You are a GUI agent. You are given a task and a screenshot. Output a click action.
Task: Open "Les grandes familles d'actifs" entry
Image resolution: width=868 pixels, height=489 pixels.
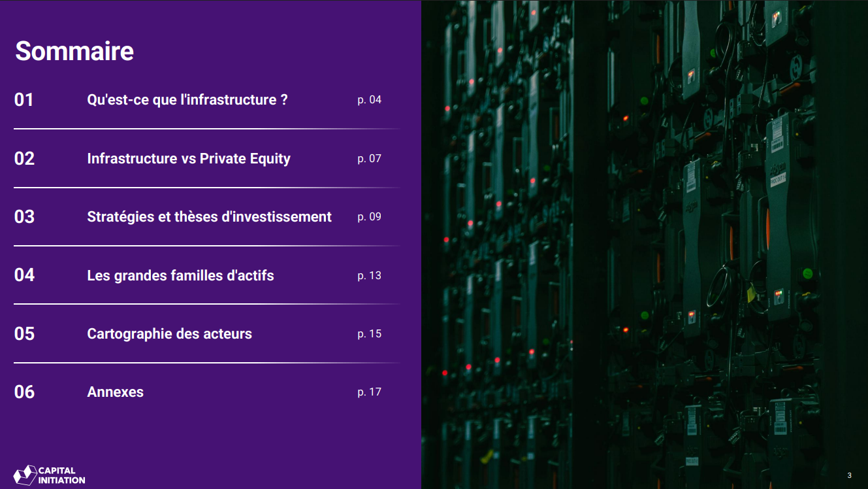(180, 276)
